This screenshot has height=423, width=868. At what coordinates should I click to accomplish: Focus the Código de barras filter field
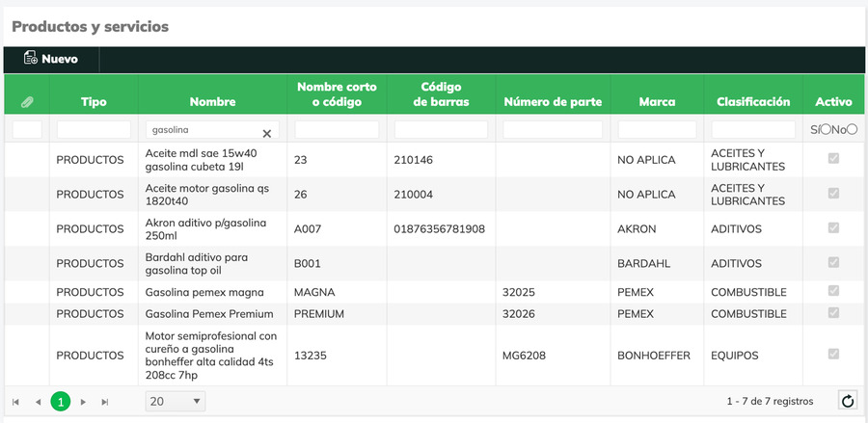442,129
